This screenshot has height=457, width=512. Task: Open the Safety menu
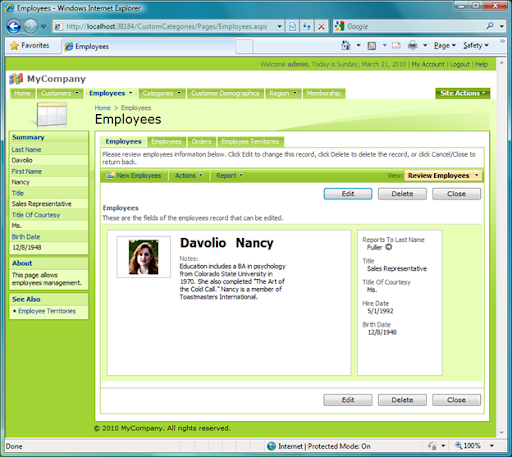(476, 46)
